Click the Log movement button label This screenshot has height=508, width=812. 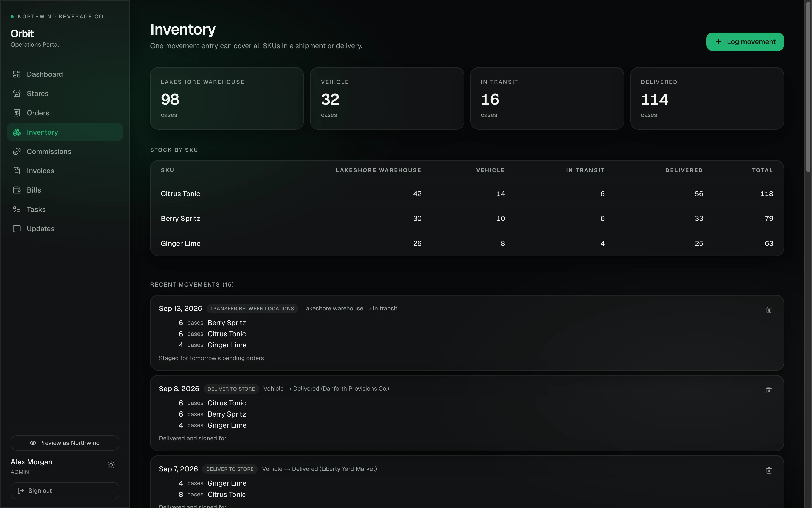[751, 42]
